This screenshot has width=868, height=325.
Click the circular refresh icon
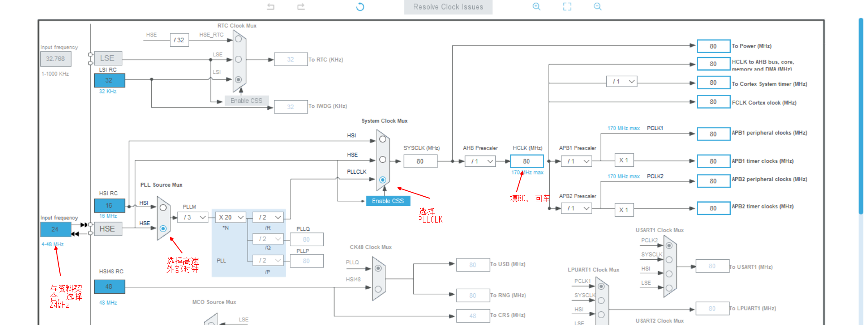pyautogui.click(x=360, y=7)
